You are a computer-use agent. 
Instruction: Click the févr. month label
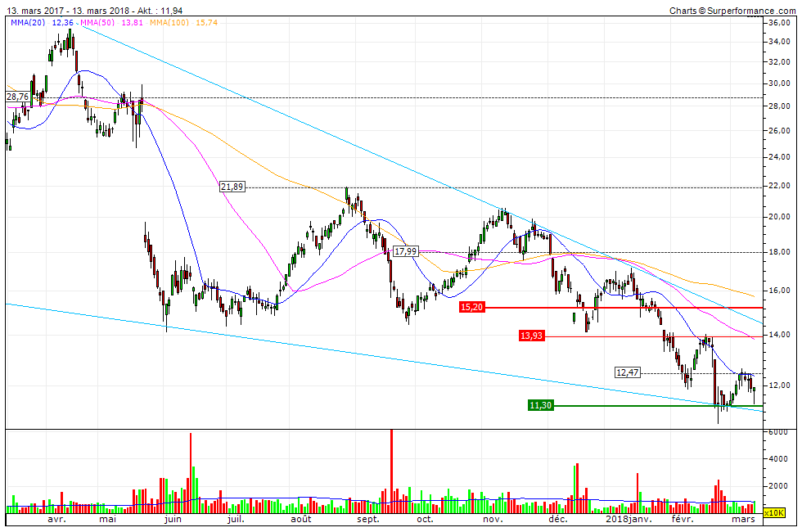click(683, 520)
